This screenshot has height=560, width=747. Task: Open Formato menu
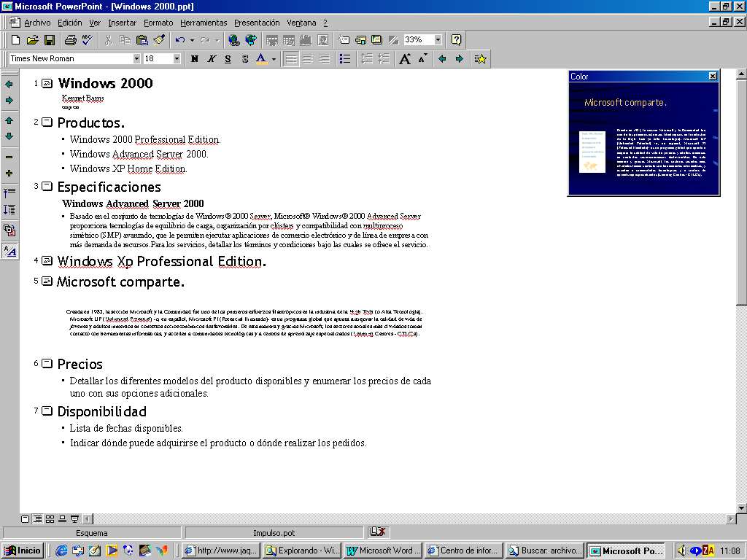click(x=158, y=23)
